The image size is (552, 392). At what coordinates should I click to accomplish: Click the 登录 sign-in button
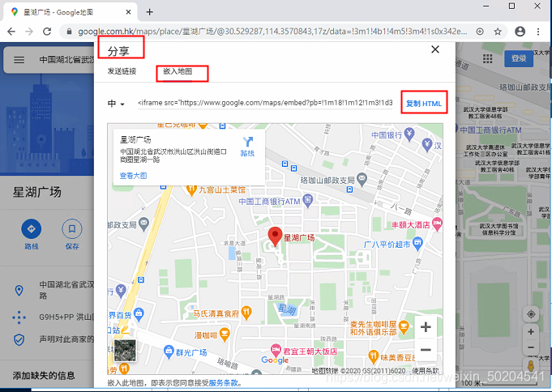[x=519, y=58]
